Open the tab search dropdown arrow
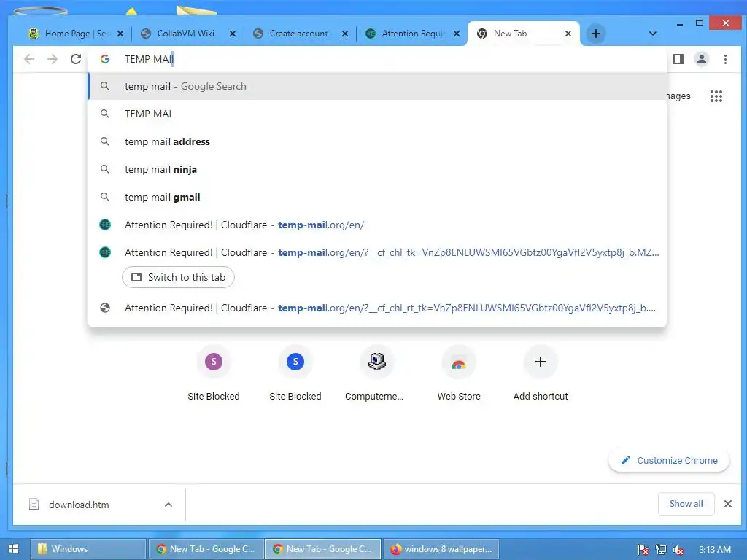 click(x=653, y=34)
